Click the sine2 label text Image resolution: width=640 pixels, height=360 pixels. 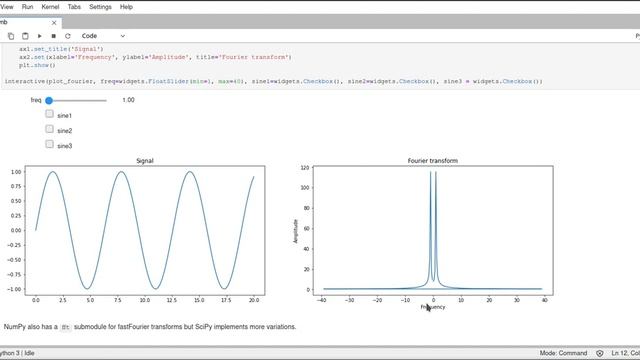[x=64, y=131]
